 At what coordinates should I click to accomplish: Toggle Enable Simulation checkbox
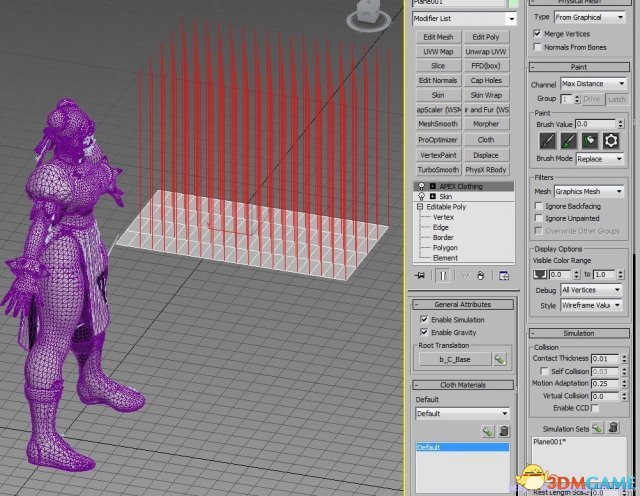(424, 319)
